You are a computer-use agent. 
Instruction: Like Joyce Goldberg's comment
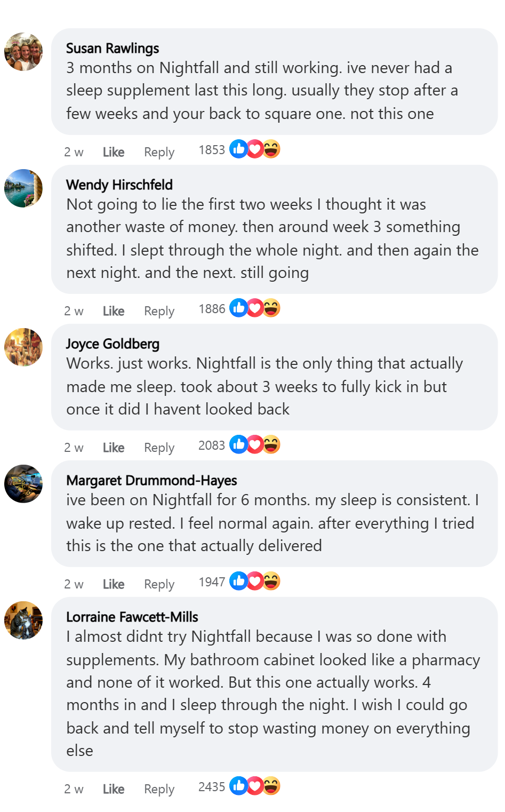tap(113, 448)
